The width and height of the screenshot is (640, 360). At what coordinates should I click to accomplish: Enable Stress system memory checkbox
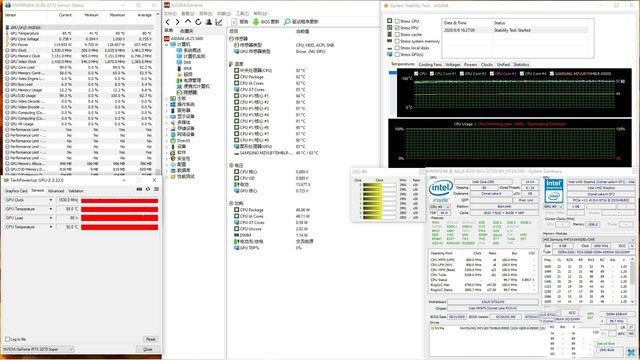[x=397, y=41]
